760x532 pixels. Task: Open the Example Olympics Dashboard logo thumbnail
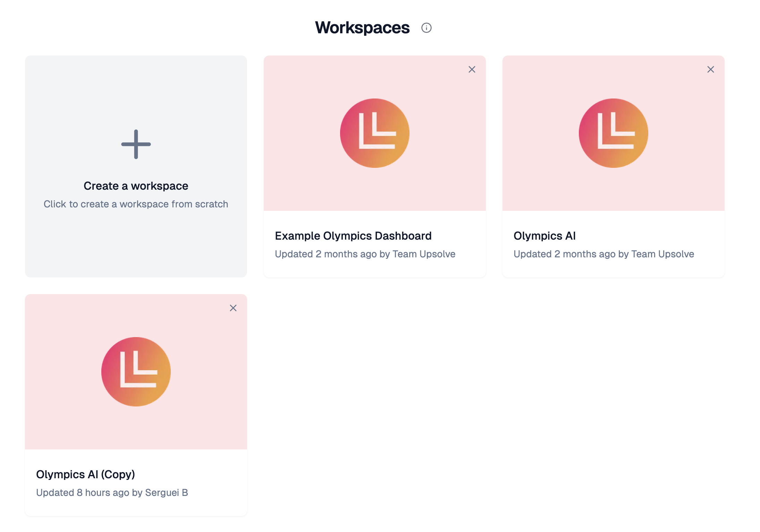pyautogui.click(x=375, y=133)
